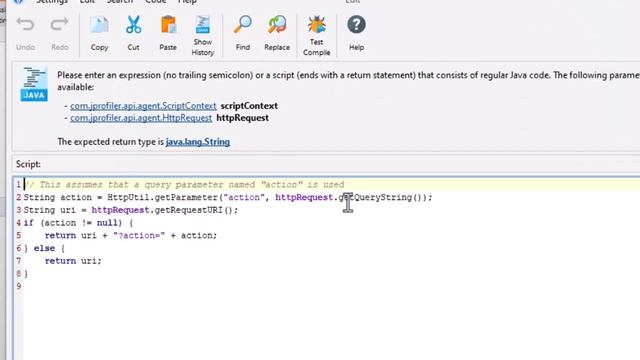Viewport: 640px width, 360px height.
Task: Click the Undo toolbar icon
Action: tap(25, 34)
